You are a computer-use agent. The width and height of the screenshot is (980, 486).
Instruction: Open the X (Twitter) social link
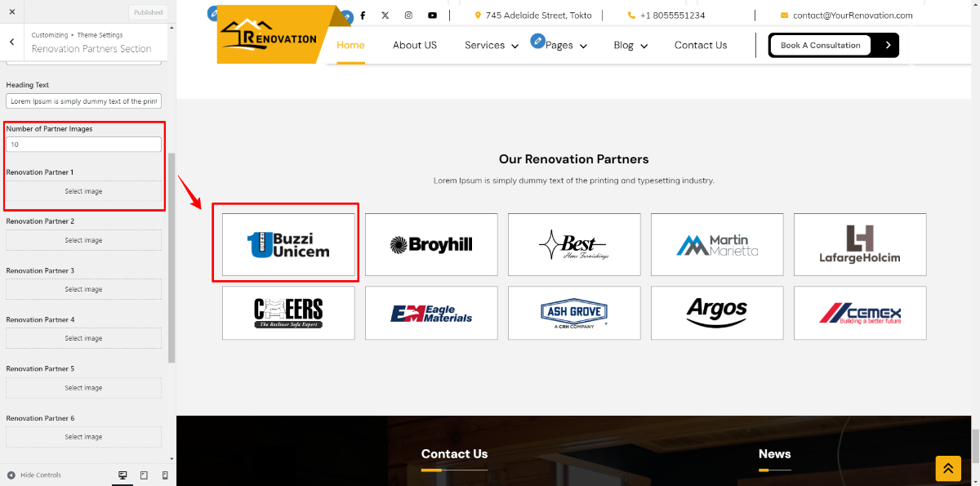385,16
